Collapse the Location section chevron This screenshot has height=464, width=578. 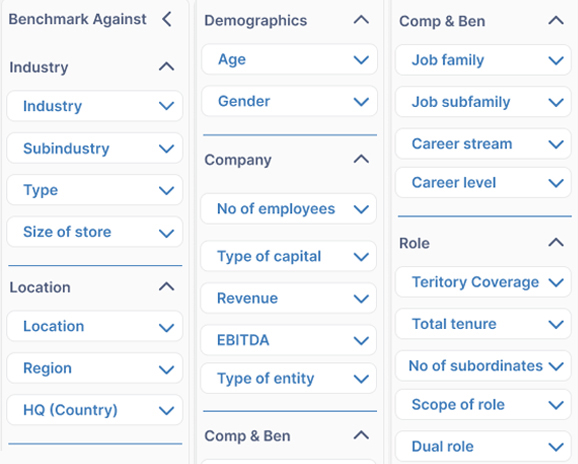pos(167,287)
